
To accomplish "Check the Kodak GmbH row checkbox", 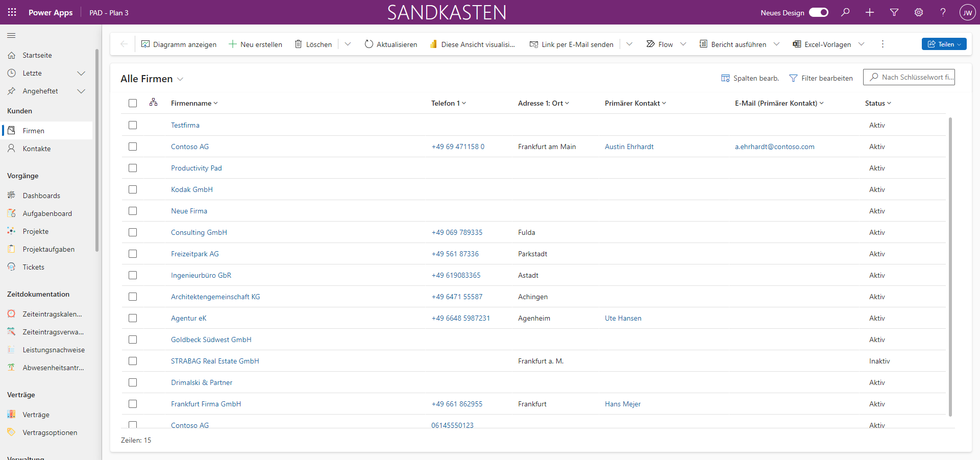I will (133, 189).
